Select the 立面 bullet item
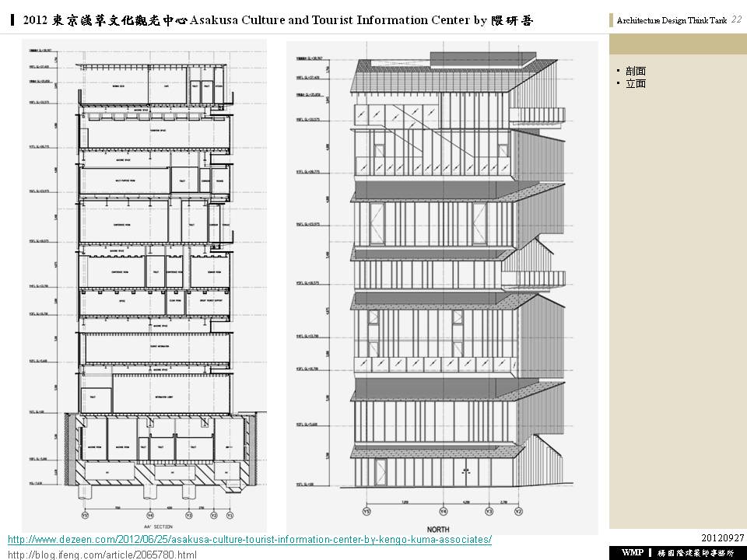Viewport: 747px width, 560px height. [635, 83]
